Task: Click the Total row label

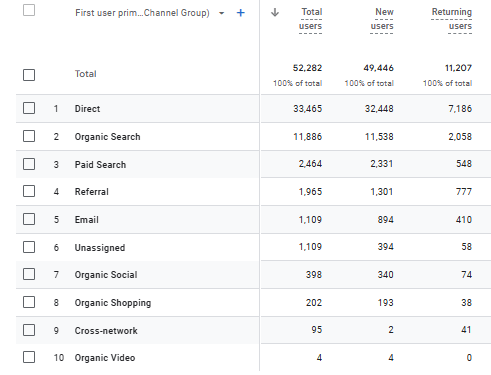Action: (x=86, y=74)
